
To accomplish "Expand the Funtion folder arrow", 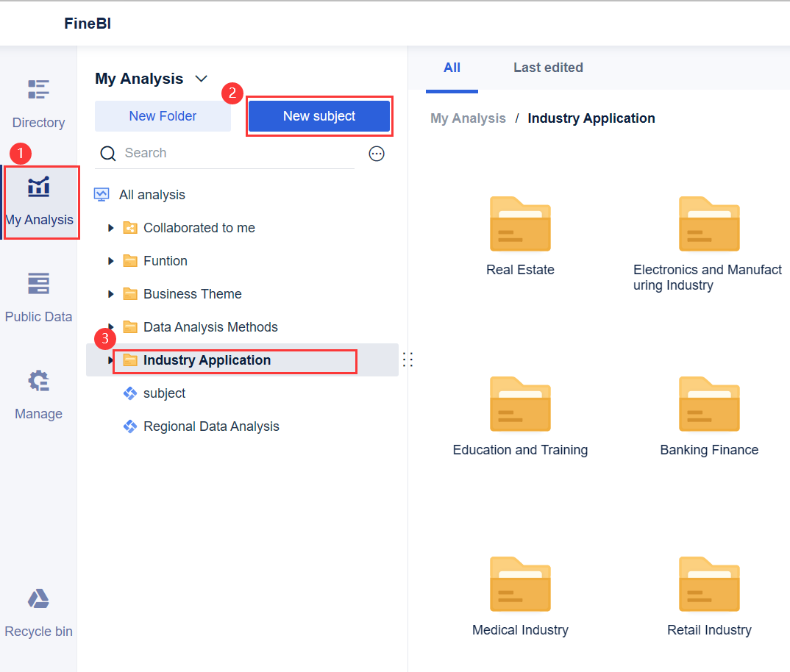I will pyautogui.click(x=111, y=261).
